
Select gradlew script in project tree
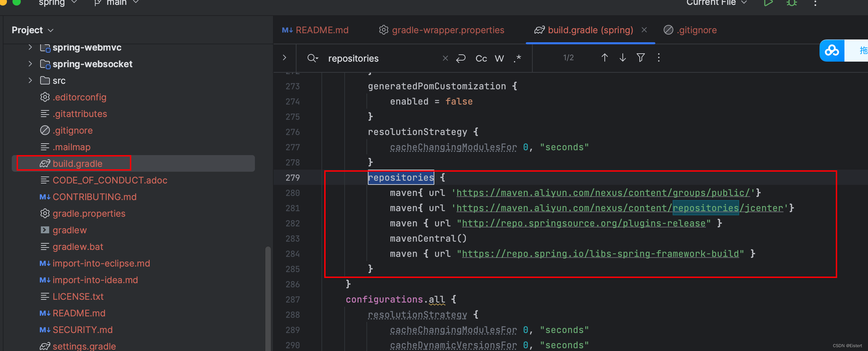coord(69,230)
